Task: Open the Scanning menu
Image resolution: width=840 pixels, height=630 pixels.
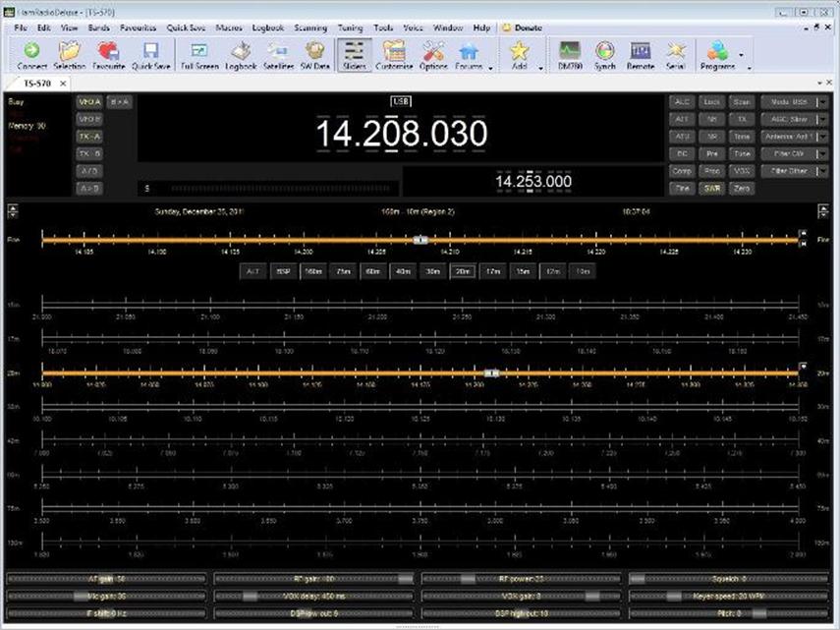Action: pos(310,29)
